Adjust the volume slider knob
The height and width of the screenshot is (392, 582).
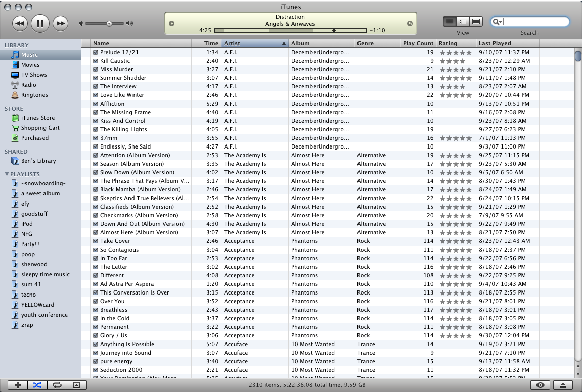109,23
